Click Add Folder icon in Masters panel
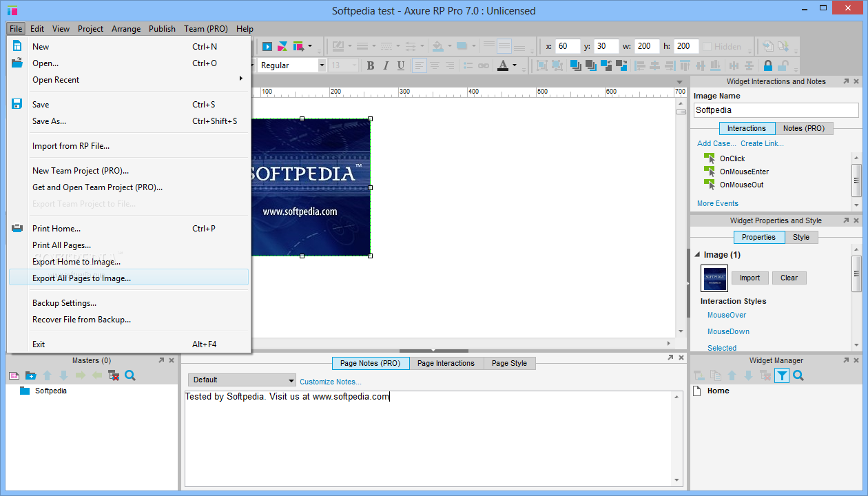 [30, 375]
